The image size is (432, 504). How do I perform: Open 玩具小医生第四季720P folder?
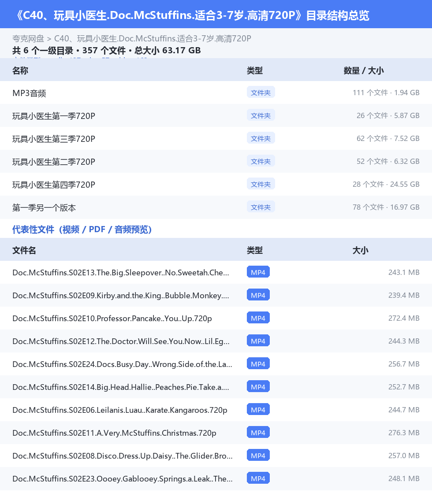click(x=216, y=185)
